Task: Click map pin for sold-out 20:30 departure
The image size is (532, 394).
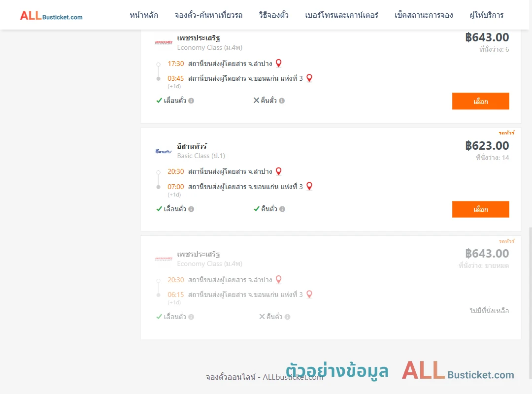Action: [278, 279]
